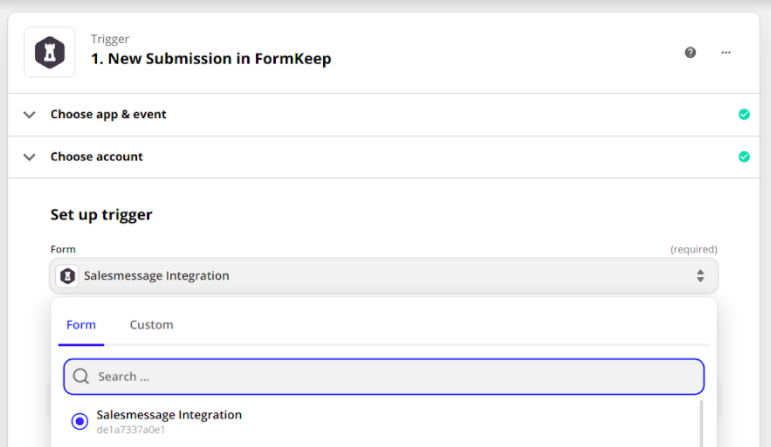Click the FormKeep trigger app icon
This screenshot has height=447, width=771.
click(x=49, y=52)
